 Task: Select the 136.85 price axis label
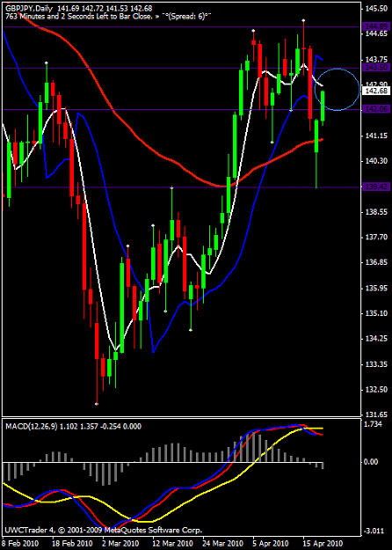(x=378, y=263)
